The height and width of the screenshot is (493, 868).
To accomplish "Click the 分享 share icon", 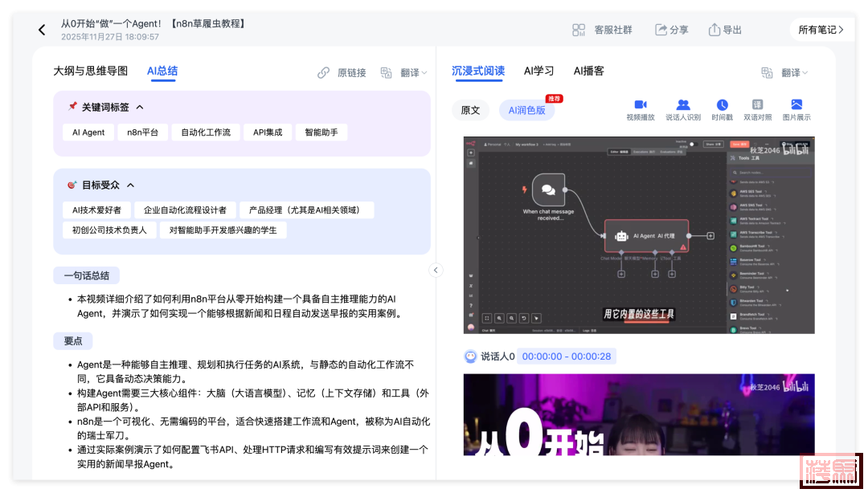I will [x=661, y=30].
